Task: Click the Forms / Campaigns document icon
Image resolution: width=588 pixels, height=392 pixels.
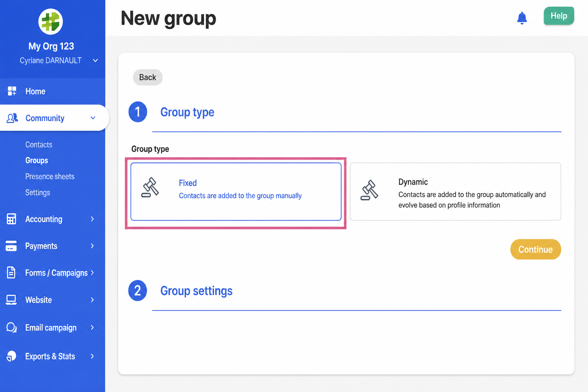Action: click(11, 273)
